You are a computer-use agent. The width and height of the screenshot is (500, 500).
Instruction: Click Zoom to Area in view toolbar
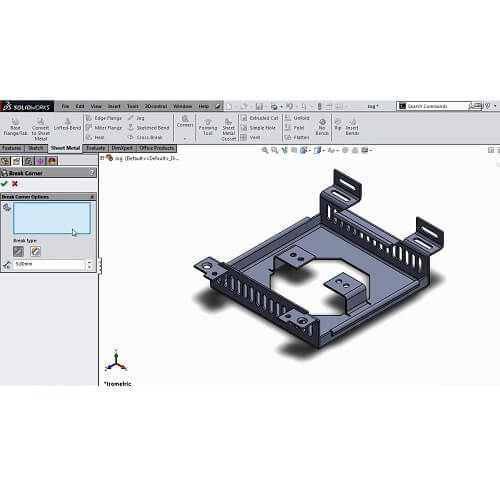[x=274, y=150]
